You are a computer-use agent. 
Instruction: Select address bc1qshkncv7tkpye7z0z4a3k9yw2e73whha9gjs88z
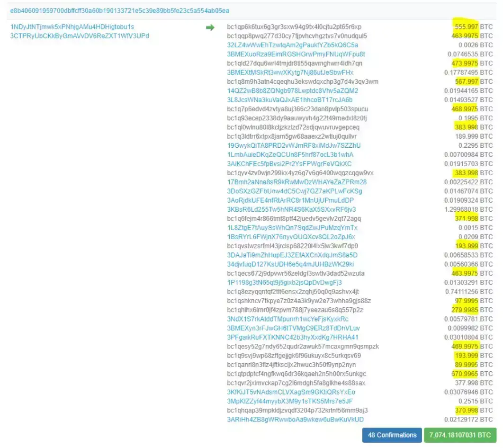click(x=299, y=301)
